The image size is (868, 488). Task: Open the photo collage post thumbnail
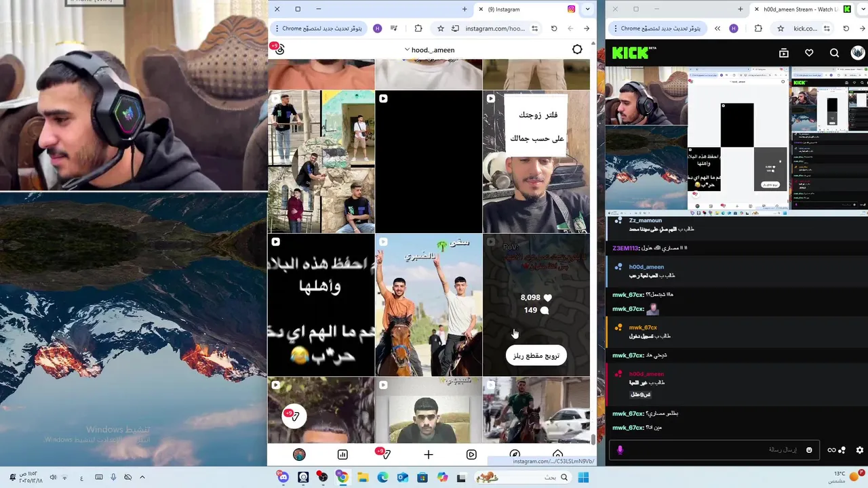point(321,162)
